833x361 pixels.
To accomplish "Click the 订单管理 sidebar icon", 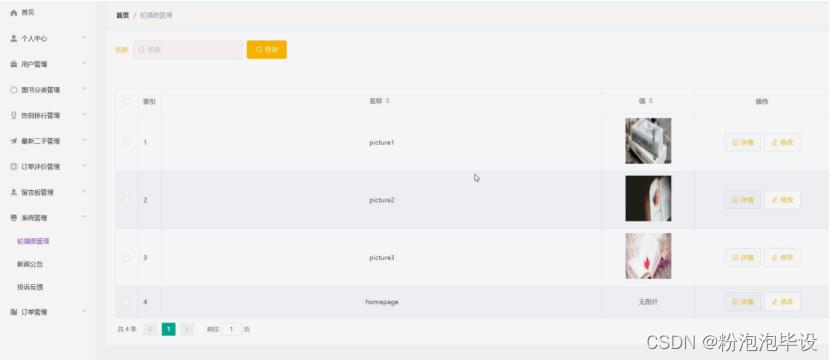I will [x=14, y=312].
